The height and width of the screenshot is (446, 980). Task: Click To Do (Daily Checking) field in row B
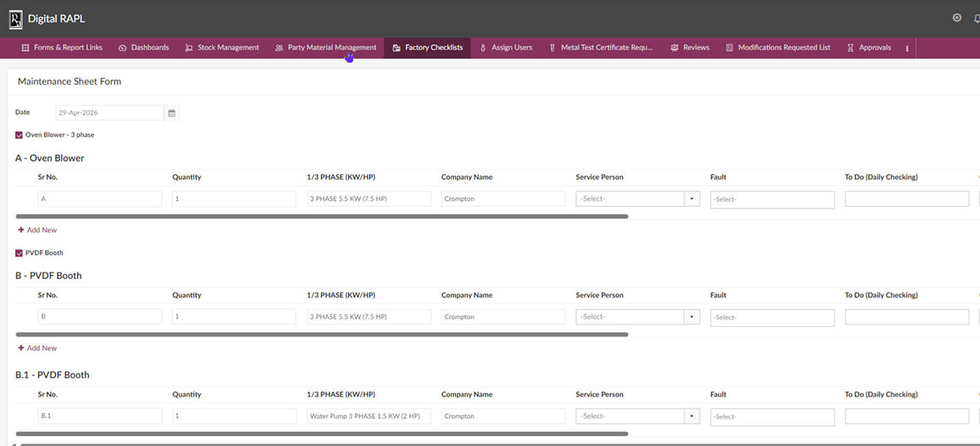click(x=907, y=316)
